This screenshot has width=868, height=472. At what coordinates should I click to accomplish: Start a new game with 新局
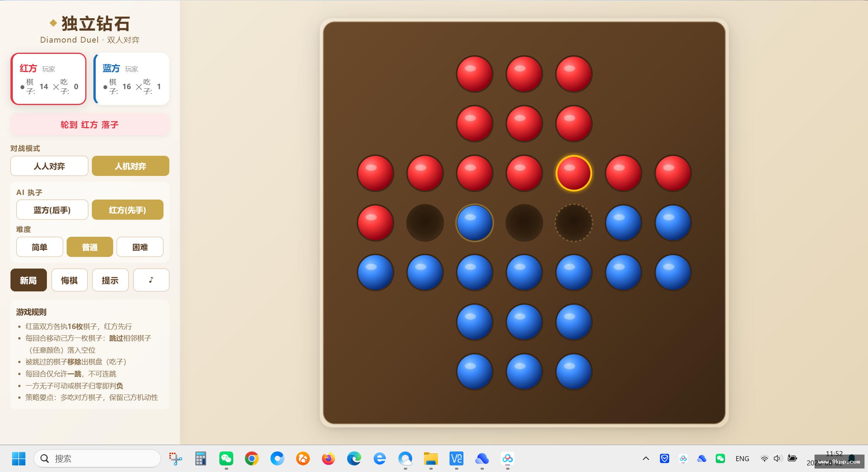pyautogui.click(x=29, y=280)
